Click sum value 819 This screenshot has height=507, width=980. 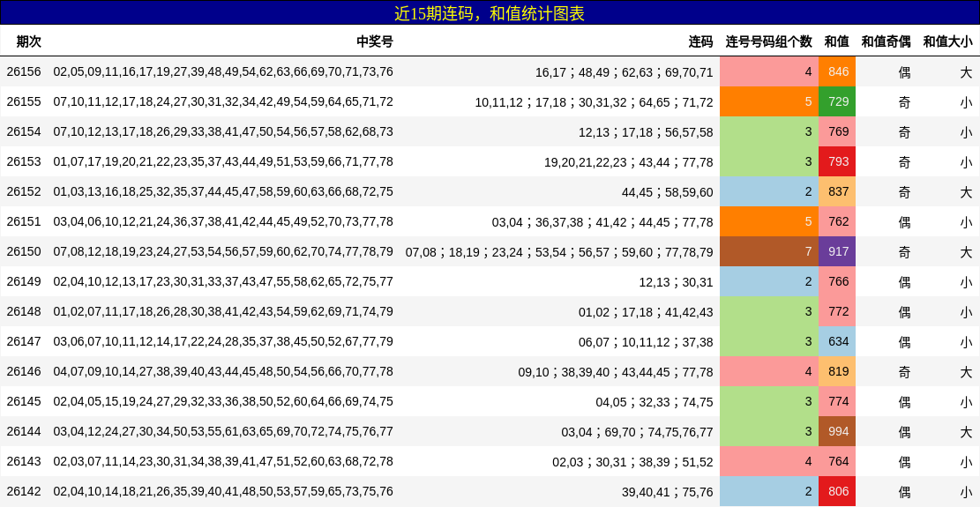coord(838,371)
